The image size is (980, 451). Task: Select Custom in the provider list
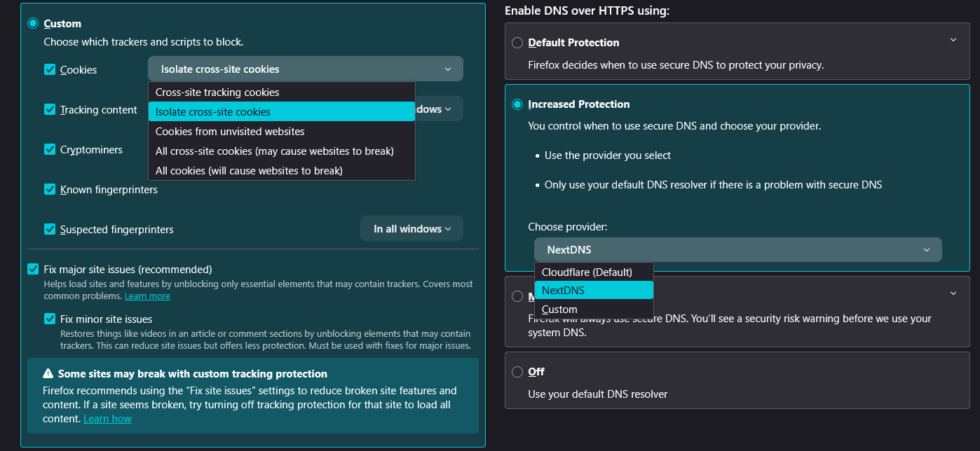pyautogui.click(x=559, y=310)
